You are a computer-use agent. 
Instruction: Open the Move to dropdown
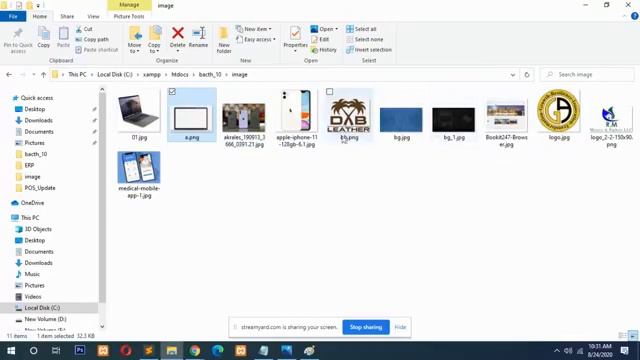pyautogui.click(x=134, y=48)
